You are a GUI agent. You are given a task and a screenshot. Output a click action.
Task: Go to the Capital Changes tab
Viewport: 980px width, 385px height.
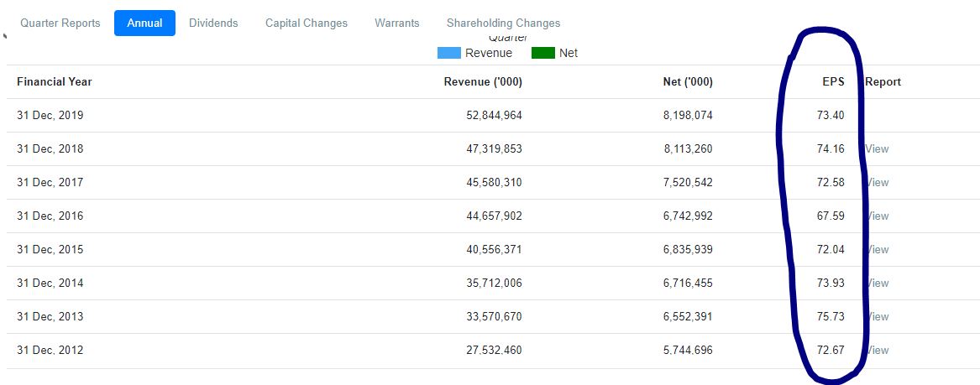307,23
